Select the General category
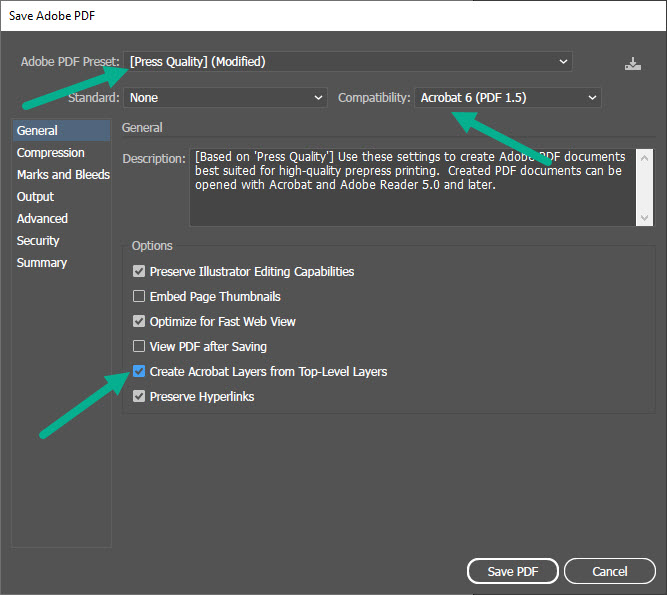This screenshot has height=595, width=667. click(x=61, y=131)
